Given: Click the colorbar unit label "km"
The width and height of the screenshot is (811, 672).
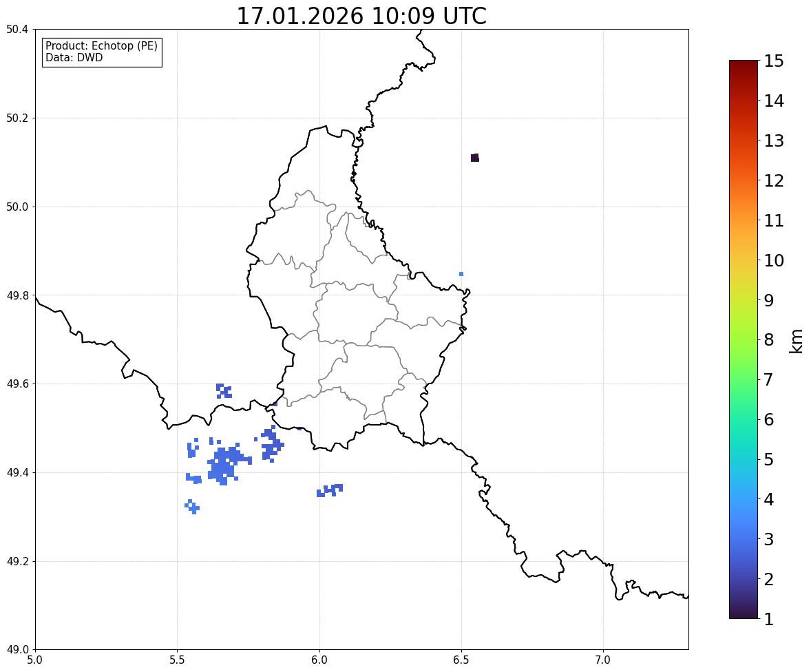Looking at the screenshot, I should pyautogui.click(x=796, y=342).
